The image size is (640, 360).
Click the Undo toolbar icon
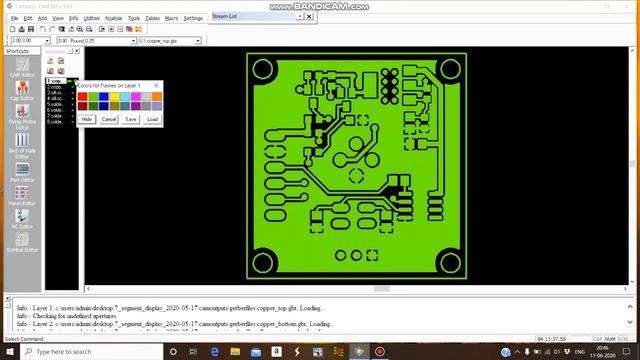click(x=42, y=29)
